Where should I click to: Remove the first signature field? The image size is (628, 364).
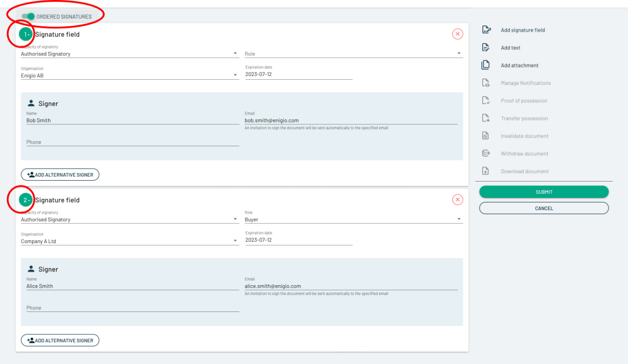457,34
